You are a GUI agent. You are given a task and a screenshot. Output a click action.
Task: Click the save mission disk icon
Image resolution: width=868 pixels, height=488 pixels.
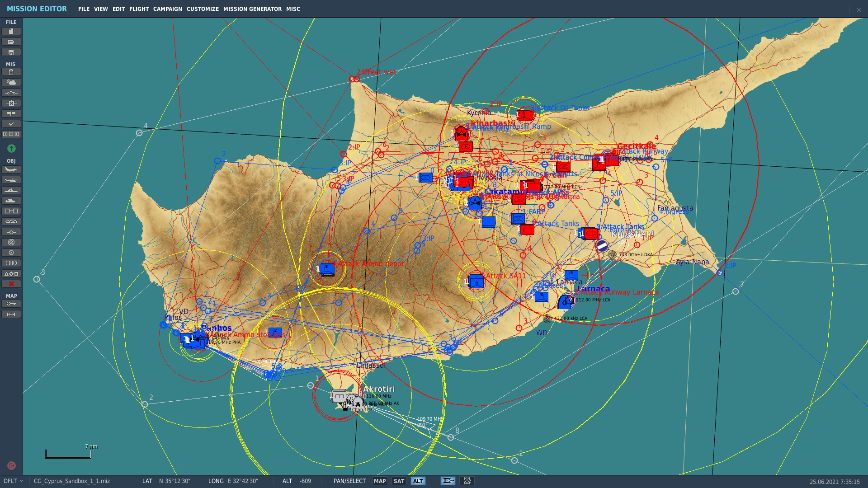11,52
